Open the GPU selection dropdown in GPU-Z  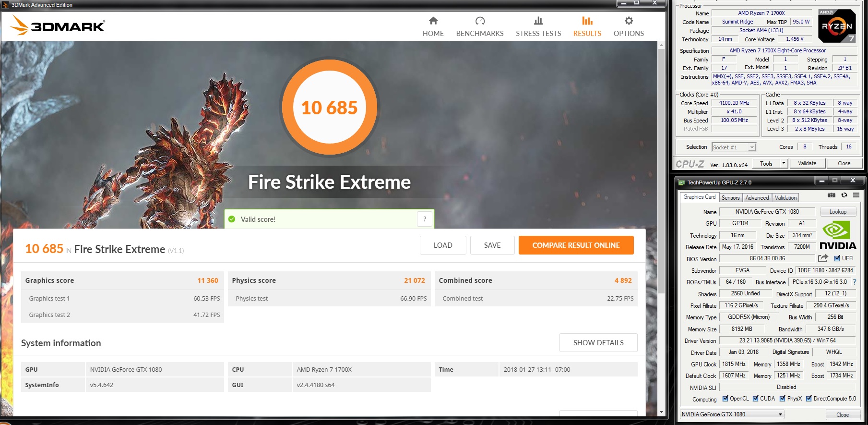[732, 414]
